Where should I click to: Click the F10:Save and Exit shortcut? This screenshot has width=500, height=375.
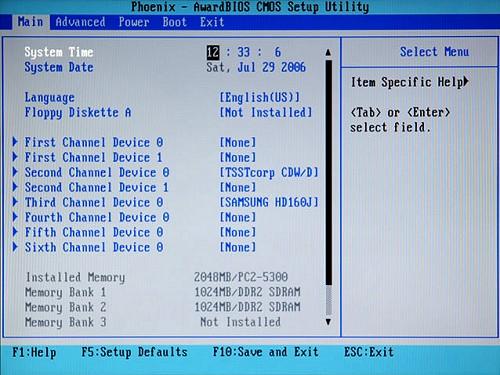266,352
